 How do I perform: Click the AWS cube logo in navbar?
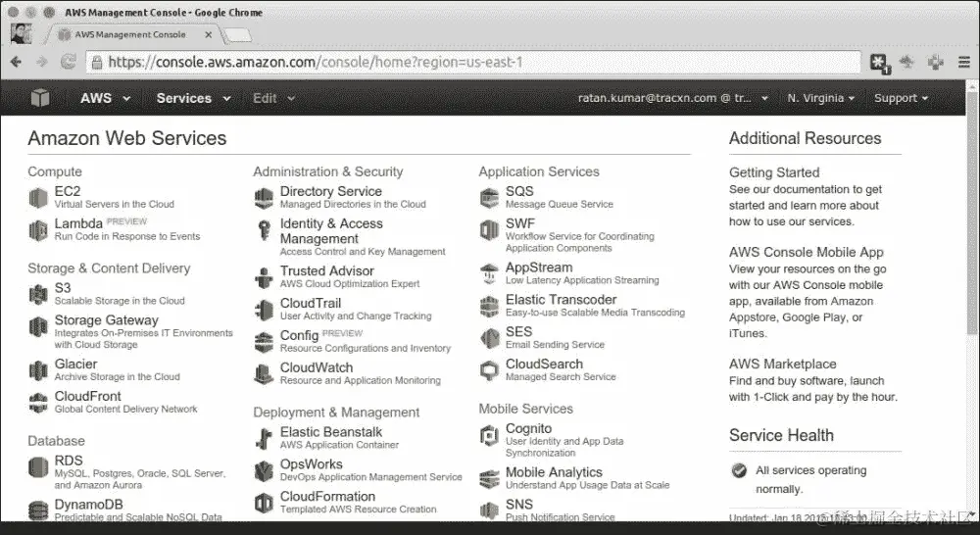coord(40,98)
